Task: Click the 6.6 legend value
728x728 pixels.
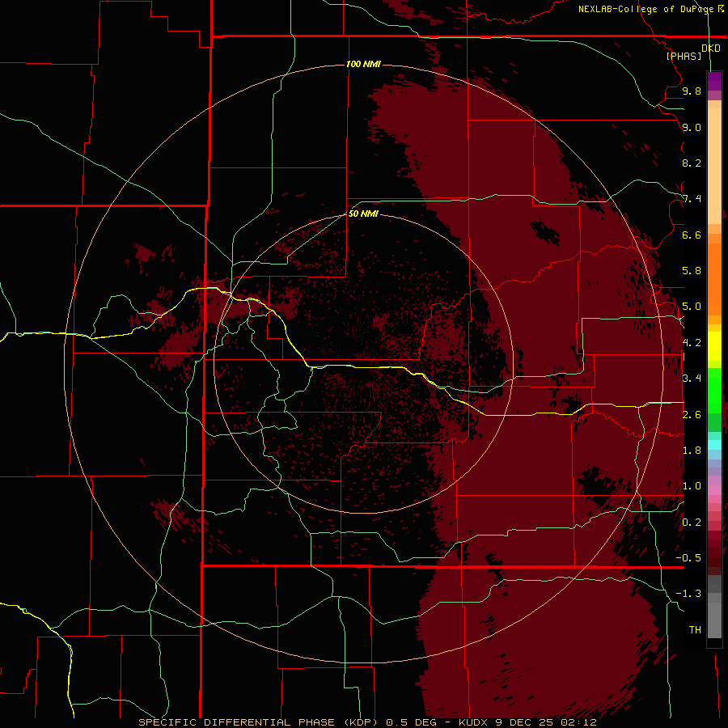Action: click(692, 235)
